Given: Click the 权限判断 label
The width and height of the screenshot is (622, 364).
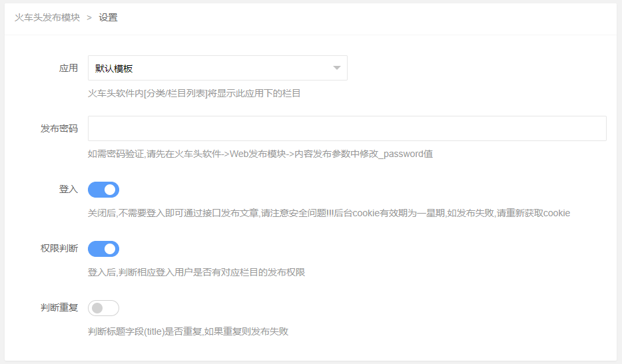Looking at the screenshot, I should click(59, 248).
